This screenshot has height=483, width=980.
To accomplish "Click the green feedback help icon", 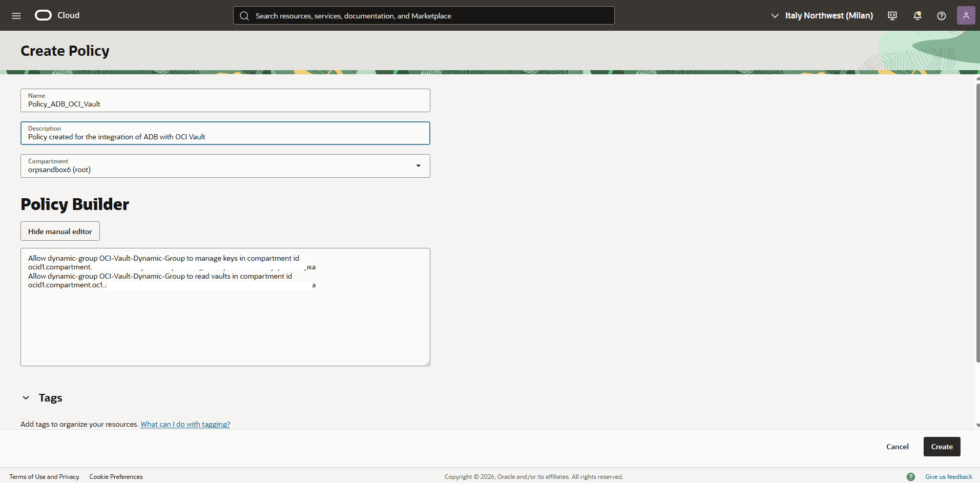I will coord(911,477).
